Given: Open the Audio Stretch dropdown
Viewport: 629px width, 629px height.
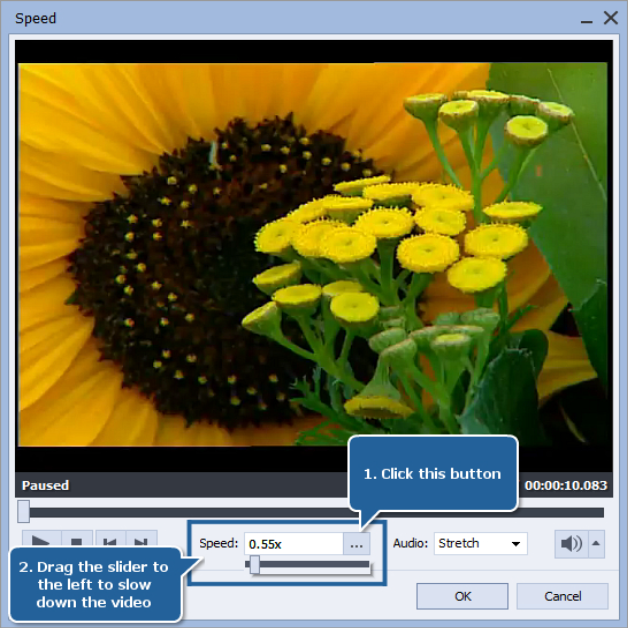Looking at the screenshot, I should pos(481,544).
